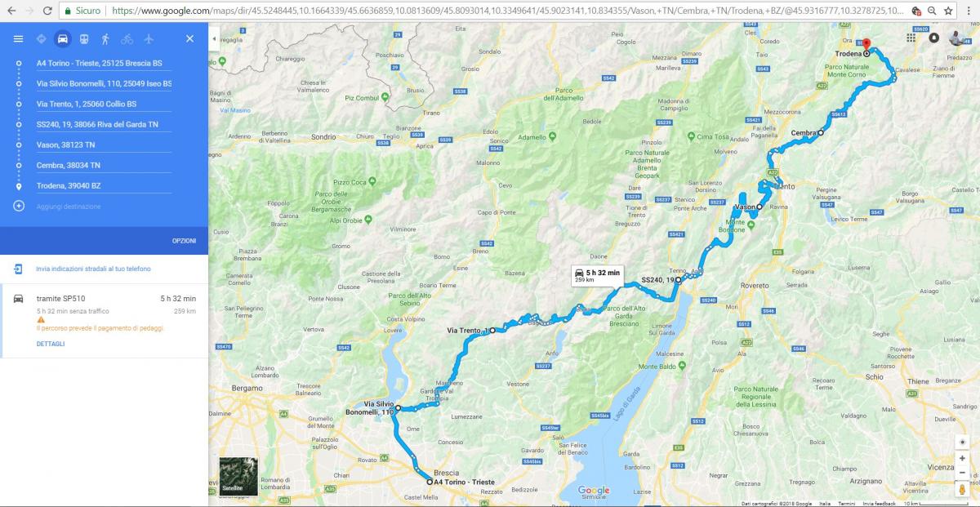Open Street View pegman
This screenshot has width=980, height=507.
pyautogui.click(x=962, y=489)
